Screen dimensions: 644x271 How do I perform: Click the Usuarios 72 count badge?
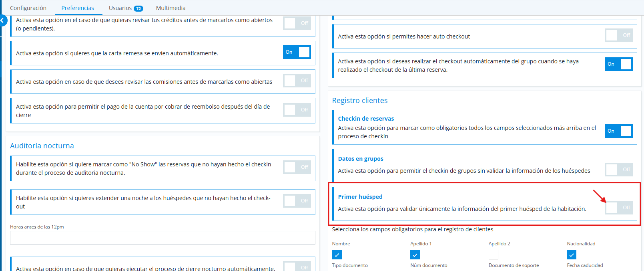(x=138, y=8)
